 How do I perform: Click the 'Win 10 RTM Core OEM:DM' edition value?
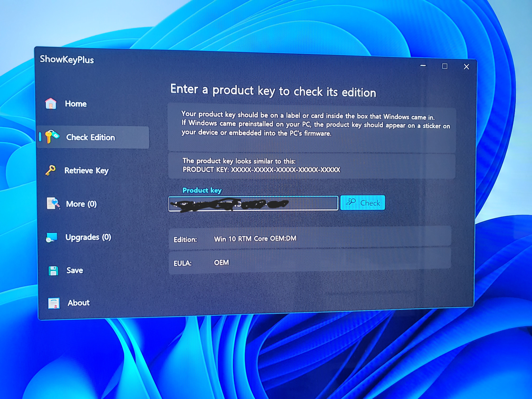click(255, 239)
